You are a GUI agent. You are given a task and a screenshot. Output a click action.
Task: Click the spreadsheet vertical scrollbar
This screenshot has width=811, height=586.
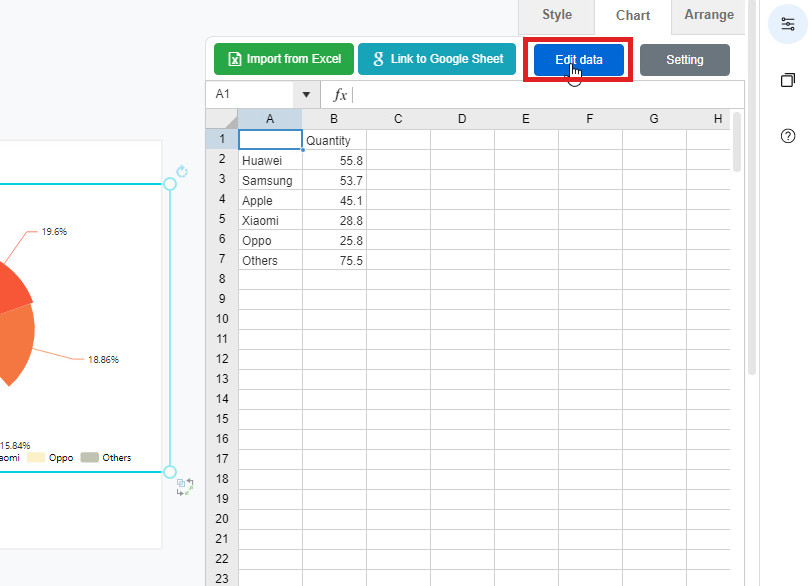click(x=737, y=142)
